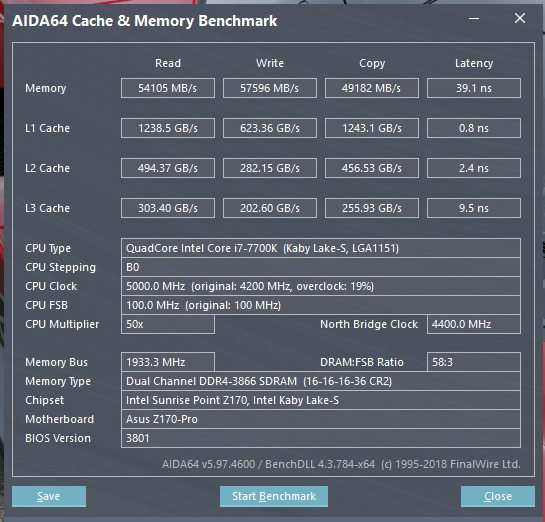545x522 pixels.
Task: Select L3 Cache Latency 9.5 ns
Action: coord(474,208)
